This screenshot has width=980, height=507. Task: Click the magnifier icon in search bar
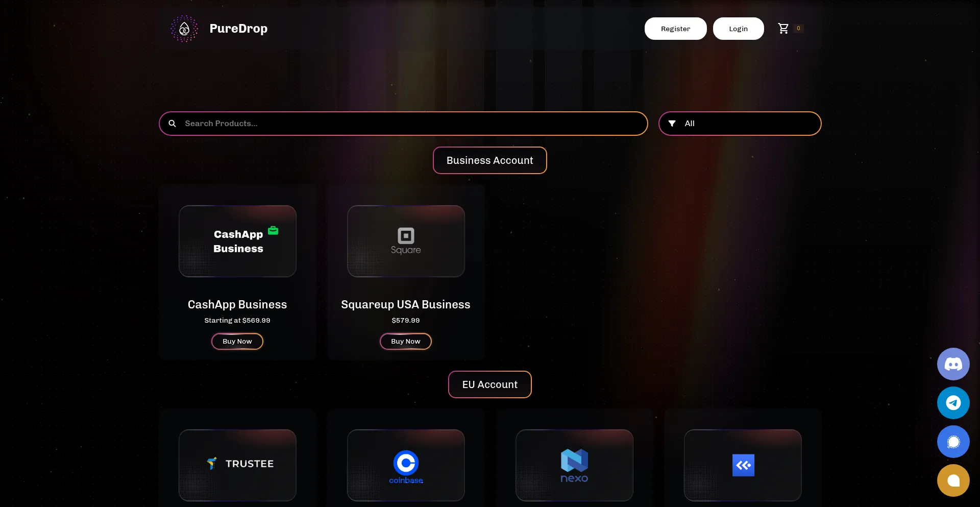coord(173,124)
